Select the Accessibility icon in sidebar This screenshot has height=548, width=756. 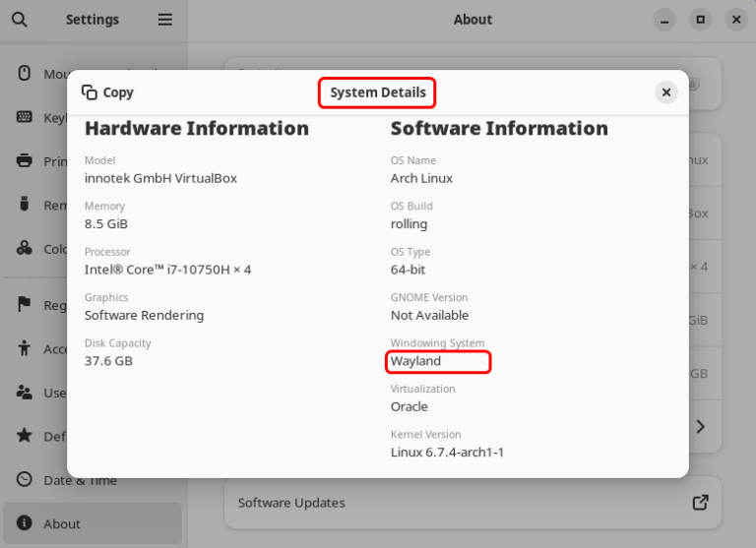(x=24, y=348)
